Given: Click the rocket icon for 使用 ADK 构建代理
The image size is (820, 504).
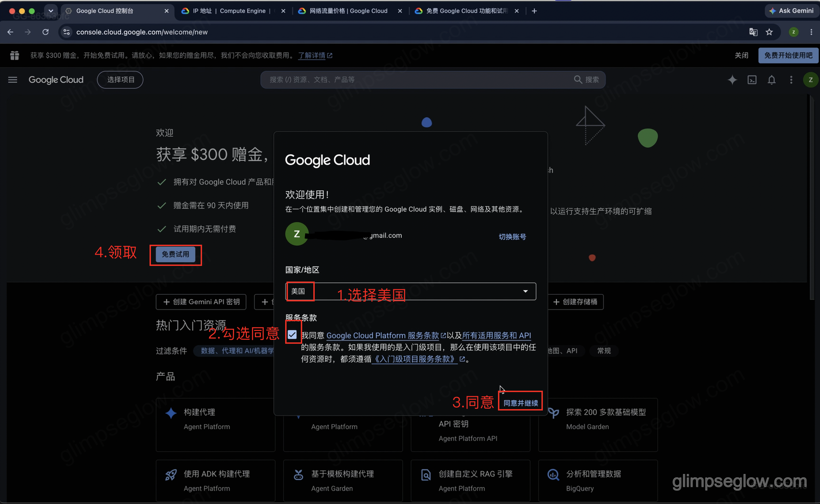Looking at the screenshot, I should tap(171, 475).
